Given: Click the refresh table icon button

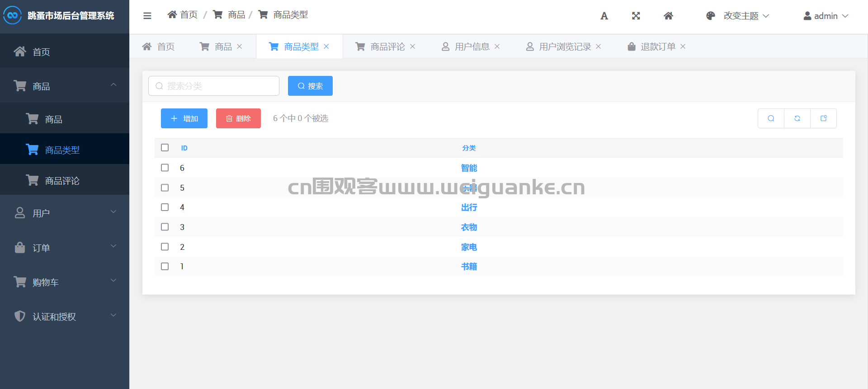Looking at the screenshot, I should (x=797, y=118).
